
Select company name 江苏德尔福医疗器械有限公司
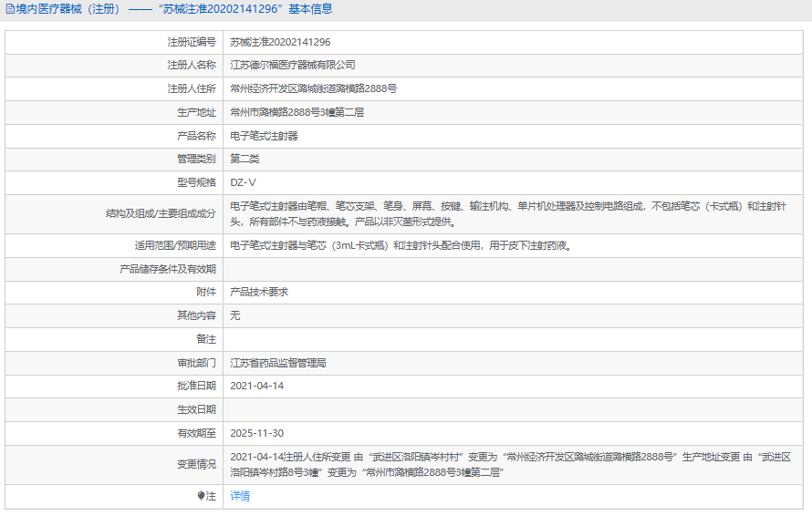293,65
